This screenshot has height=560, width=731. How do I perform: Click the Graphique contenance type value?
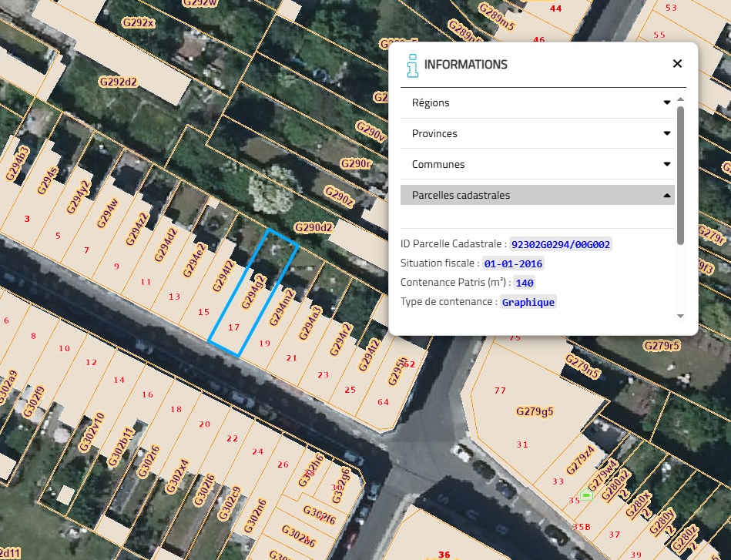528,302
